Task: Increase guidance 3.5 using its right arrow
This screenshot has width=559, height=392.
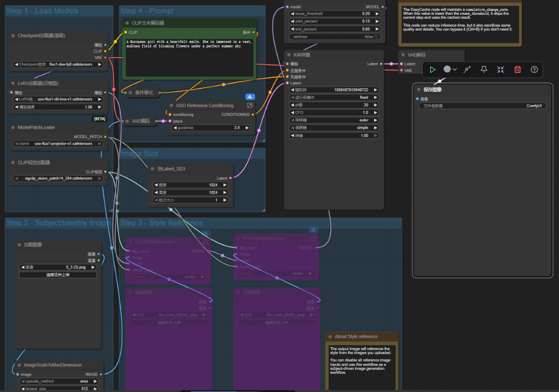Action: click(x=247, y=128)
